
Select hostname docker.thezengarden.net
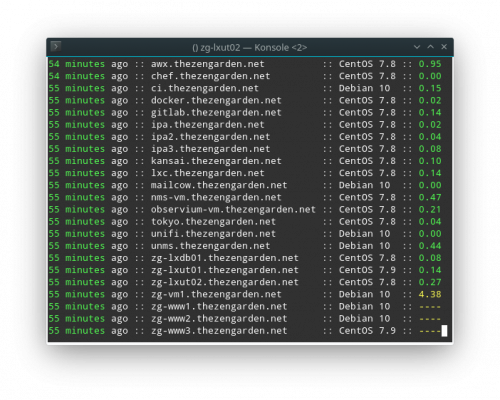[x=216, y=100]
